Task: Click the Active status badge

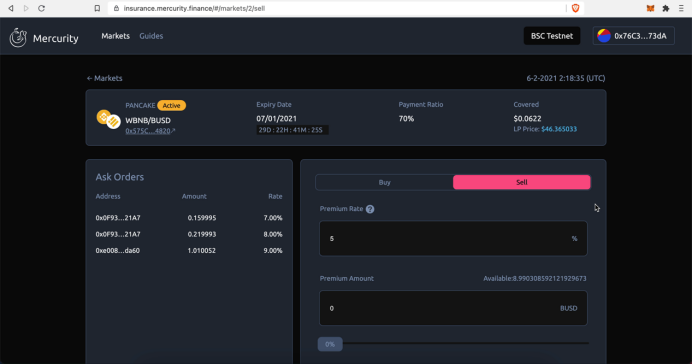Action: point(172,105)
